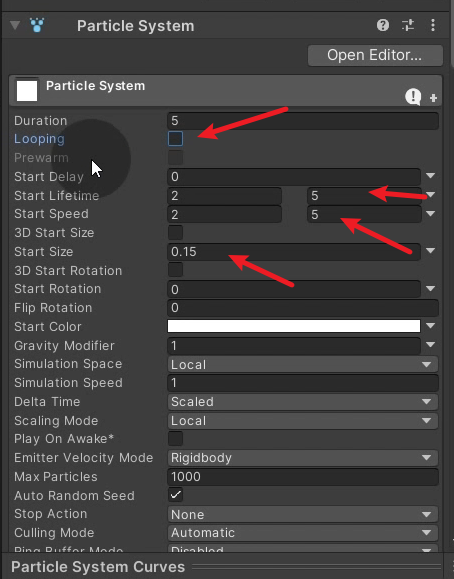Open Particle System component kebab menu
Image resolution: width=454 pixels, height=579 pixels.
point(433,25)
